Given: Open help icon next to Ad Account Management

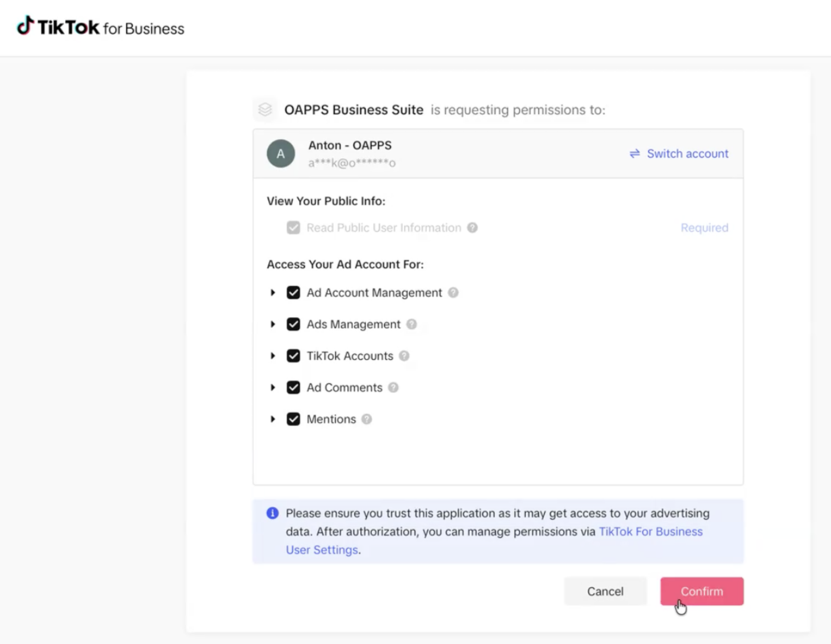Looking at the screenshot, I should coord(453,293).
